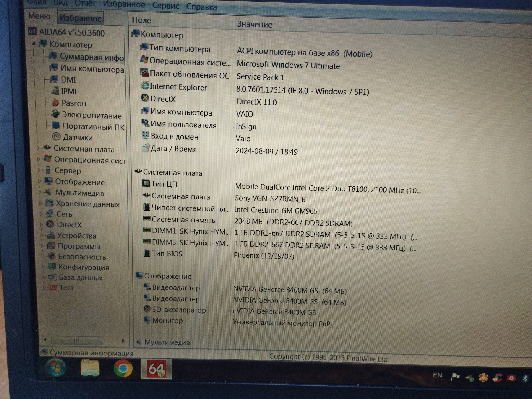Screen dimensions: 532x399
Task: Expand the Сеть tree node
Action: [41, 214]
